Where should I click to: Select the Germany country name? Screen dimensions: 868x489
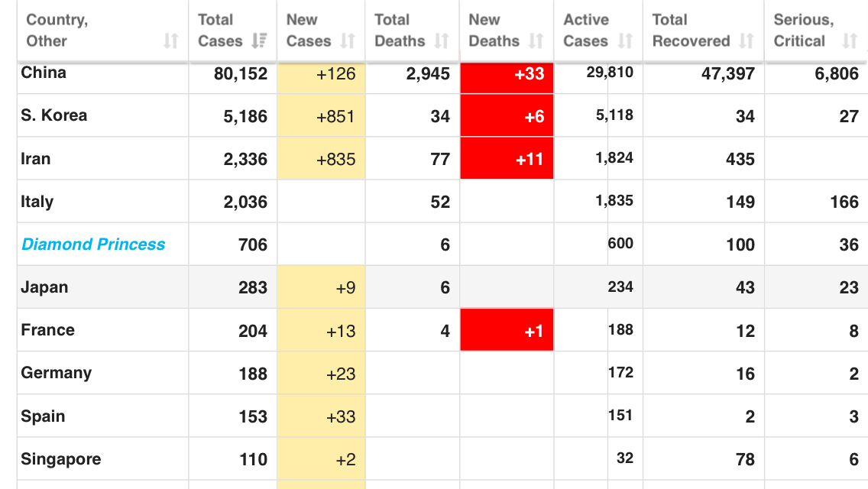tap(57, 373)
